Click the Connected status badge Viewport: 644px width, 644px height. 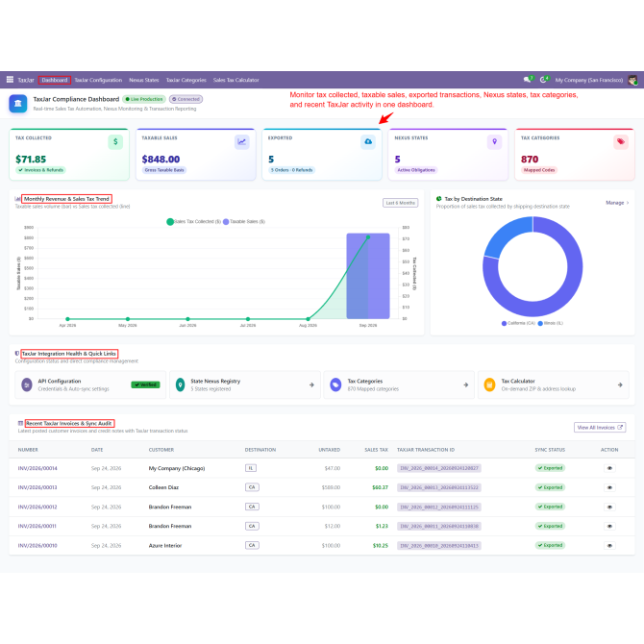point(186,99)
